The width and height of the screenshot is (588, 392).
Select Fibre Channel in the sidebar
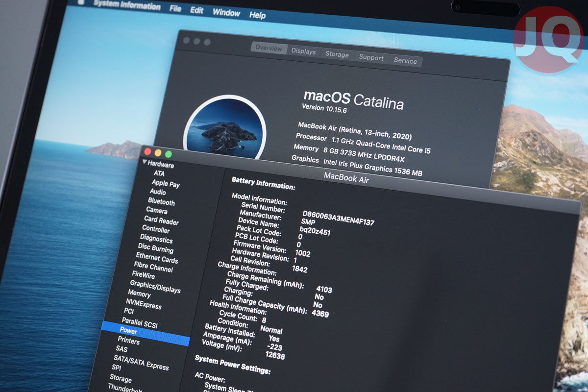(153, 267)
